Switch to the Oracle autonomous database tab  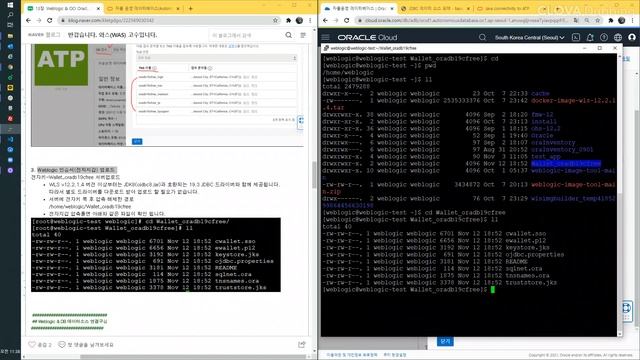(358, 8)
